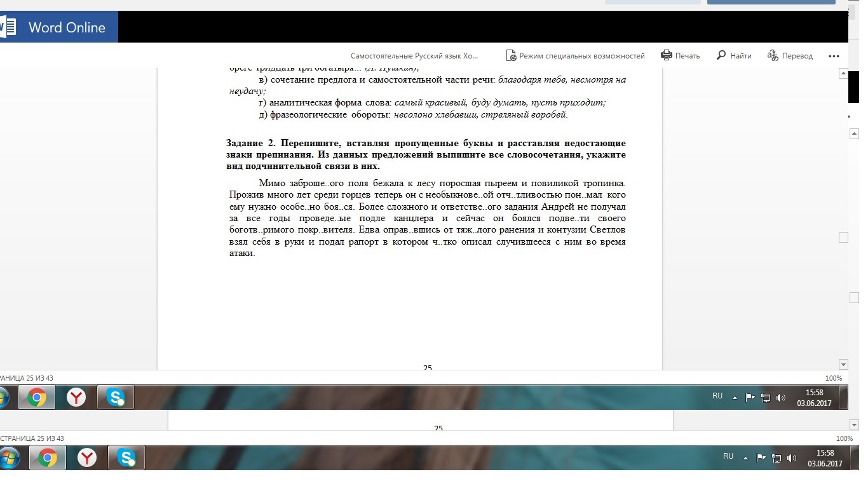The height and width of the screenshot is (488, 868).
Task: Open the three-dots more options menu
Action: pyautogui.click(x=834, y=56)
